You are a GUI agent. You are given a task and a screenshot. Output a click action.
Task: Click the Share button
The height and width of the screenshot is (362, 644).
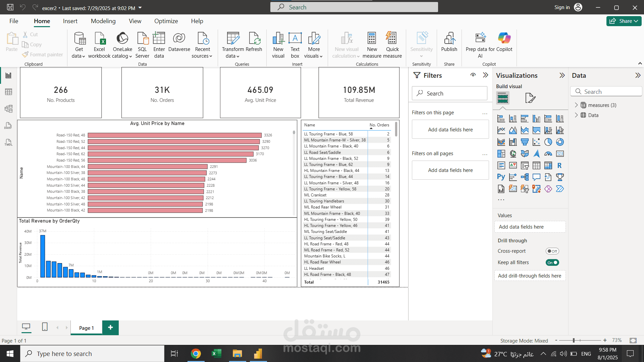pos(623,21)
